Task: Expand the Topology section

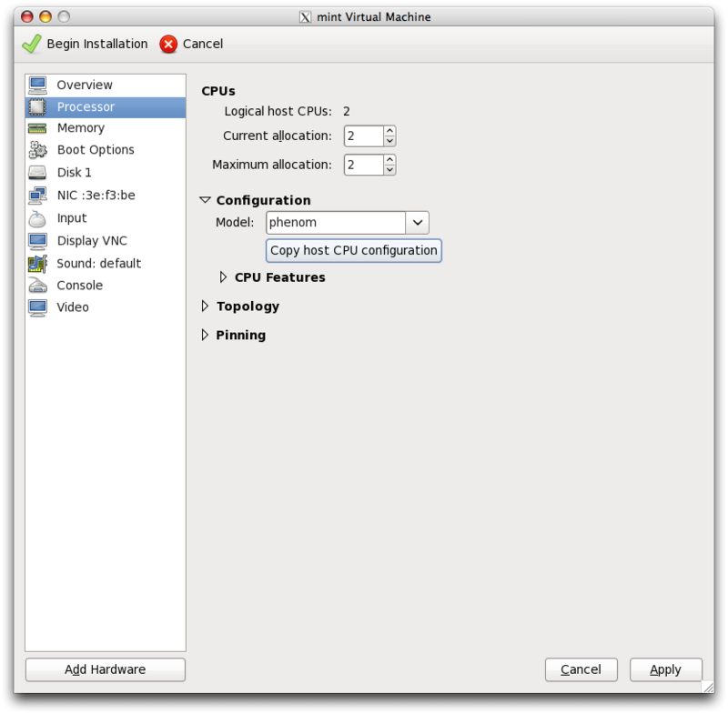Action: (205, 307)
